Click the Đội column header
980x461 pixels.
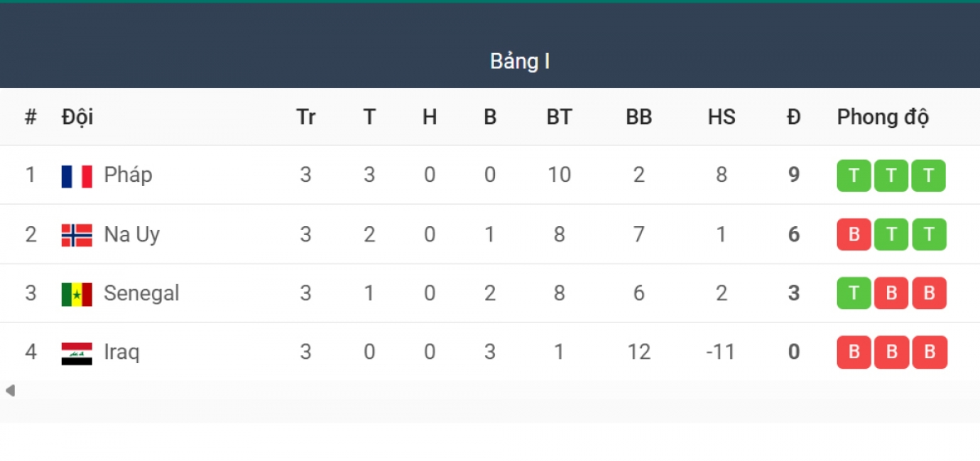(78, 117)
